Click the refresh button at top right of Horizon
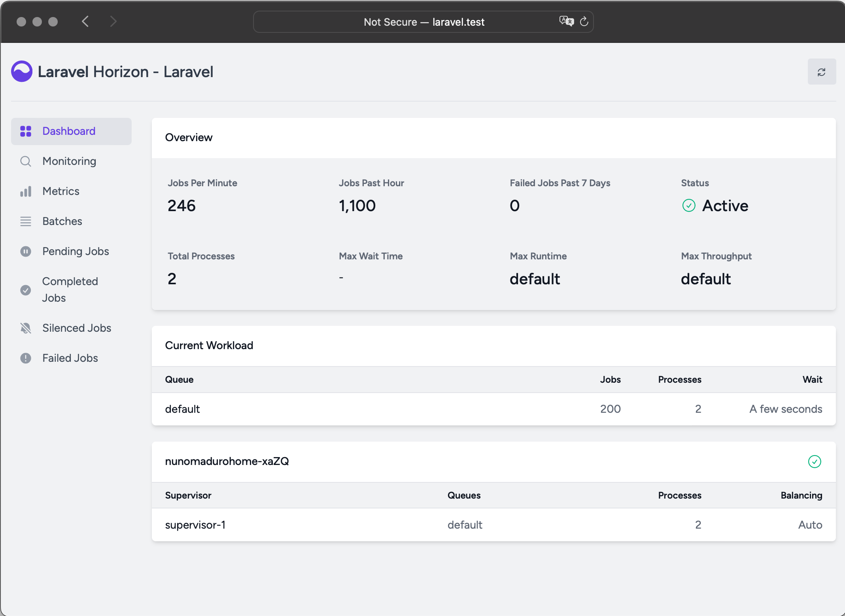Screen dimensions: 845x616 (822, 72)
